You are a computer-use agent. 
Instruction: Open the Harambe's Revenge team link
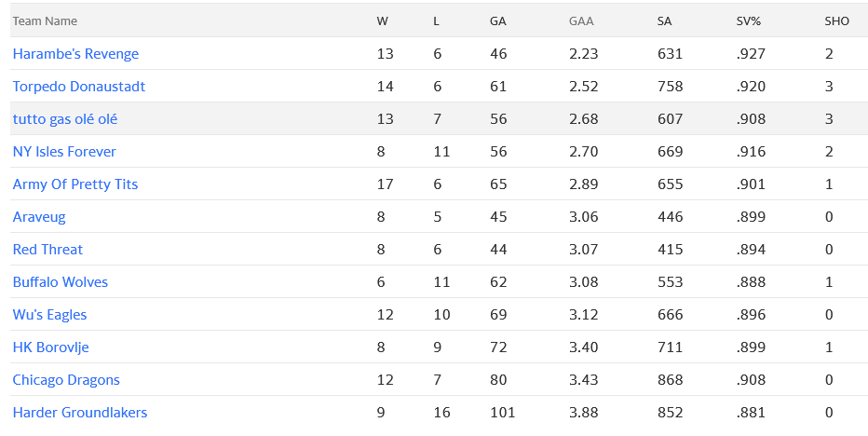click(75, 54)
